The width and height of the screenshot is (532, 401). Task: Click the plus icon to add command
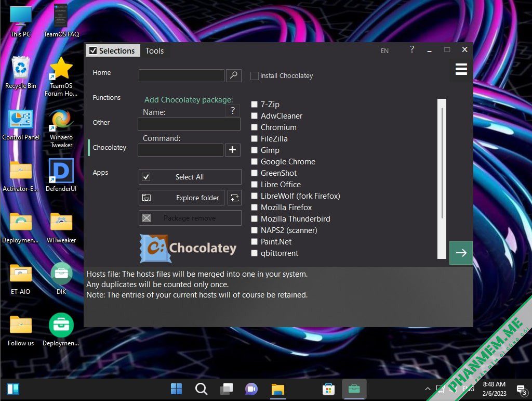(232, 150)
